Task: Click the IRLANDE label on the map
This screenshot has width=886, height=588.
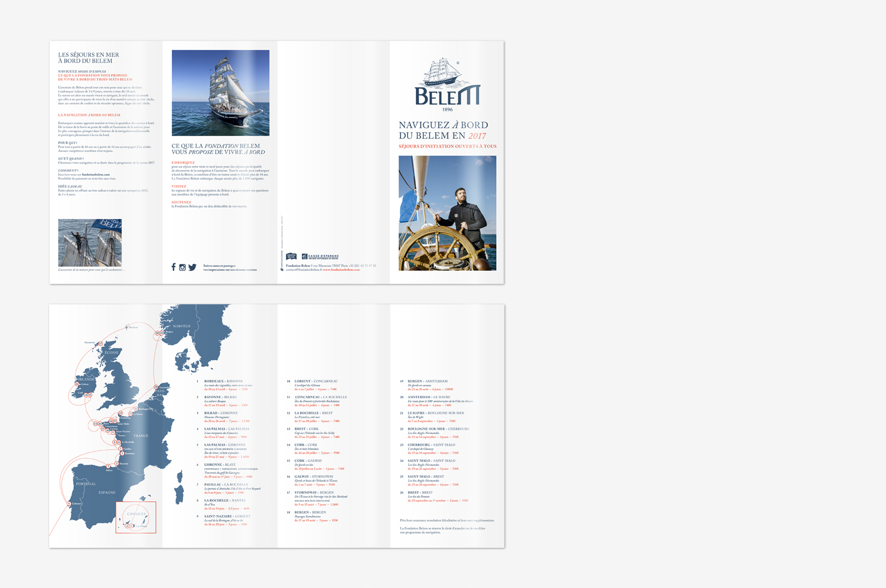Action: (x=86, y=379)
